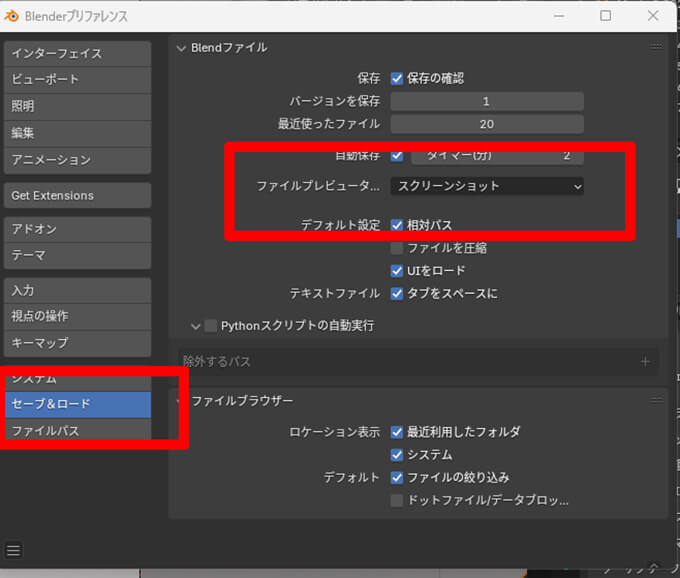Collapse the Blendファイル panel

[181, 47]
